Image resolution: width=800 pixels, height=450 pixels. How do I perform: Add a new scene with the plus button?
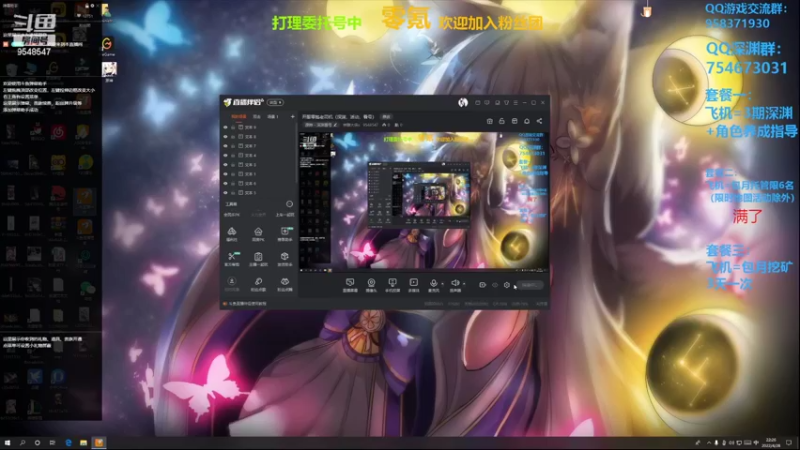(293, 116)
